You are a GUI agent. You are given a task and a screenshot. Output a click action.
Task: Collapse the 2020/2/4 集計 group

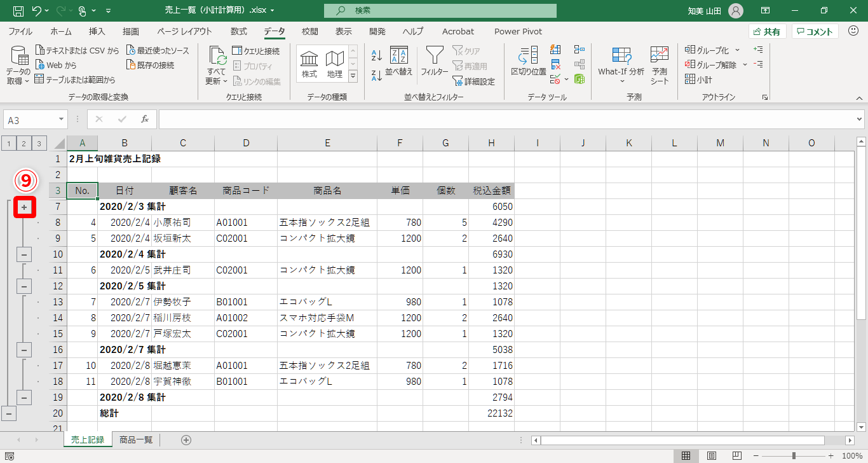[x=24, y=254]
